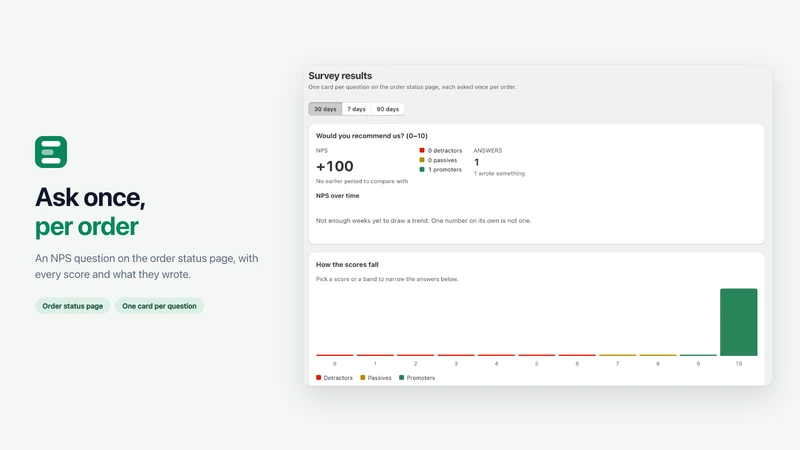The image size is (800, 450).
Task: Click the ANSWERS label
Action: pyautogui.click(x=488, y=151)
